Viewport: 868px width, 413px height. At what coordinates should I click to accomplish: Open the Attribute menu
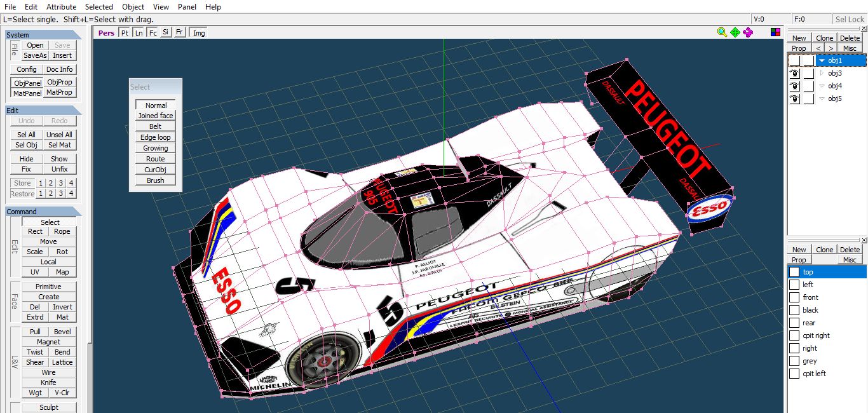(61, 7)
